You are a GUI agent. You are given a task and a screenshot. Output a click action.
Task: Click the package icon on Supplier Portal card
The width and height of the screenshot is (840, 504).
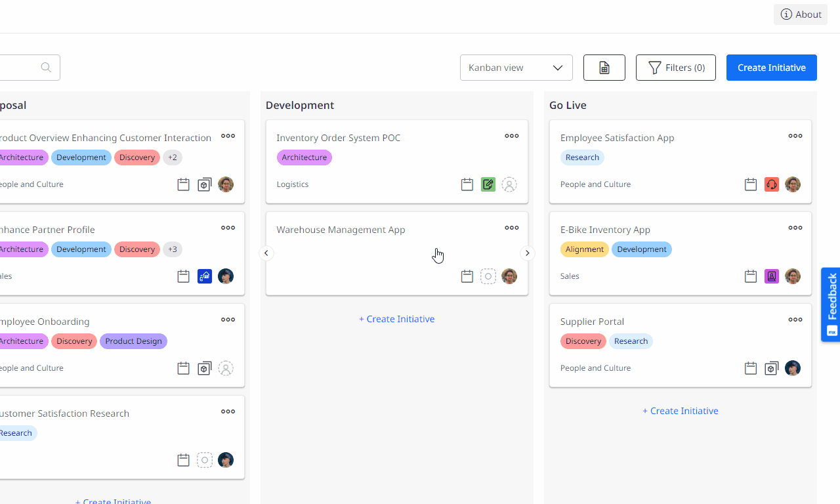pos(772,368)
